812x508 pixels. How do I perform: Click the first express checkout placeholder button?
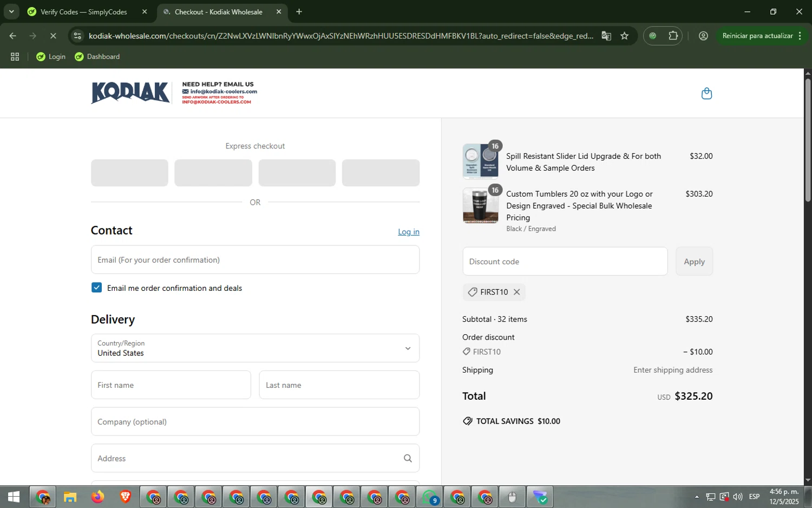[x=129, y=173]
